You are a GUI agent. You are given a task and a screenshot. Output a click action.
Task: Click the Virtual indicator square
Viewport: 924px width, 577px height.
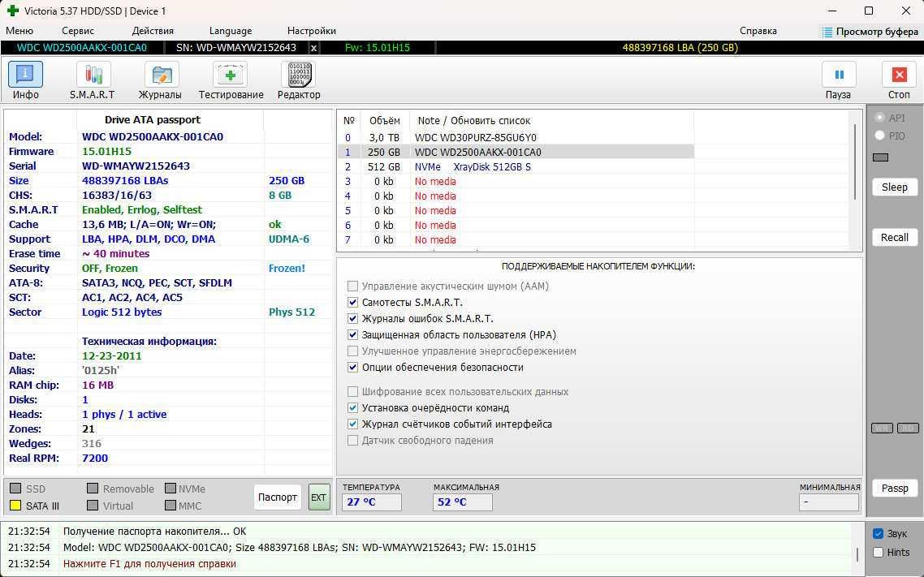click(93, 505)
